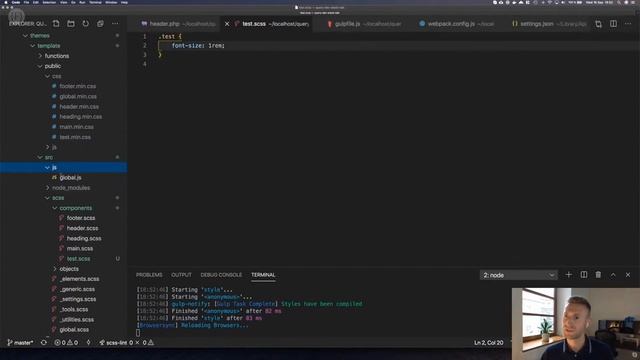Create a new folder in Explorer
The width and height of the screenshot is (640, 360).
pyautogui.click(x=71, y=24)
